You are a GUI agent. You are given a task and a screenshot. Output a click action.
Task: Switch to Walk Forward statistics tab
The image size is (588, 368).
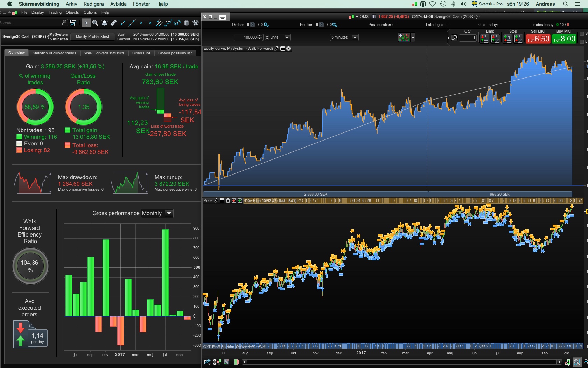tap(104, 53)
